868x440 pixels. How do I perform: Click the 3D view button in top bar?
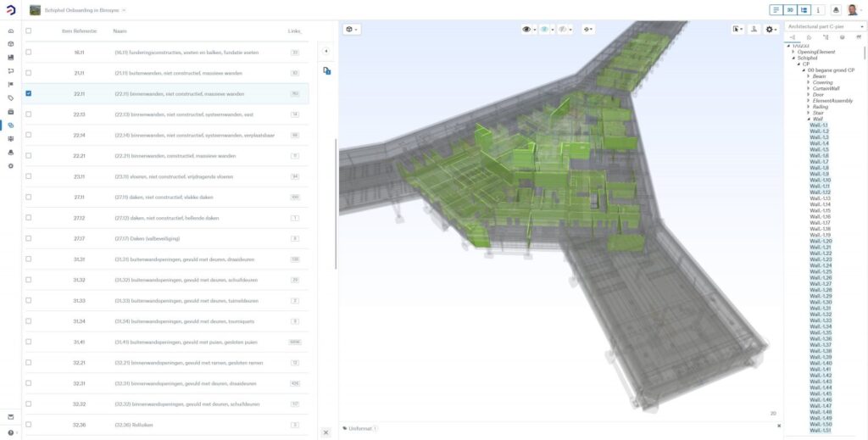pyautogui.click(x=789, y=10)
